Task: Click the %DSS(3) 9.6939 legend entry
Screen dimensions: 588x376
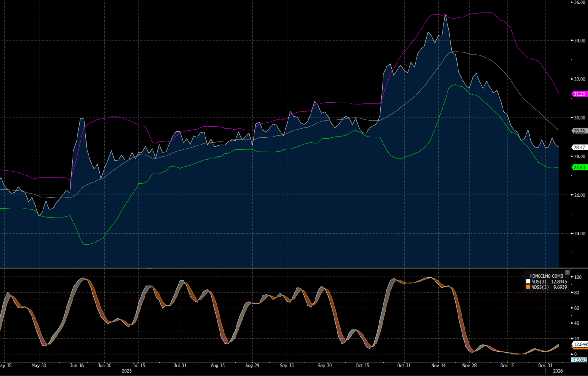Action: pos(549,287)
